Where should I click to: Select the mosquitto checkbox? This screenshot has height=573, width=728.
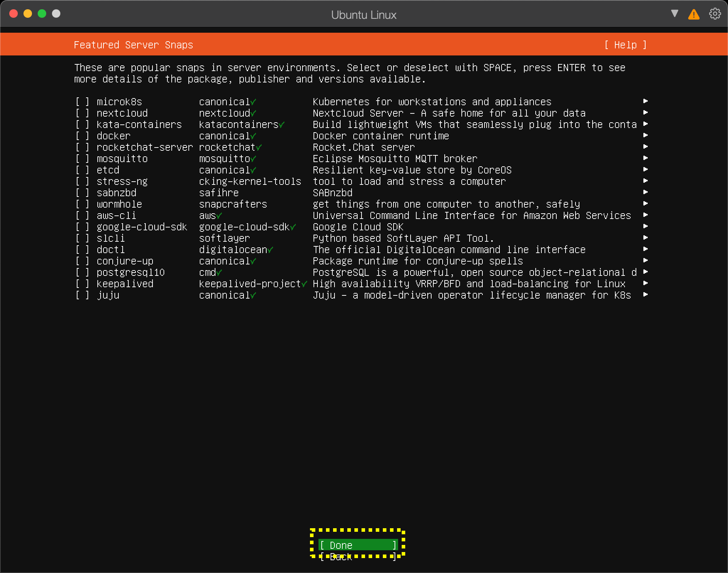coord(82,159)
